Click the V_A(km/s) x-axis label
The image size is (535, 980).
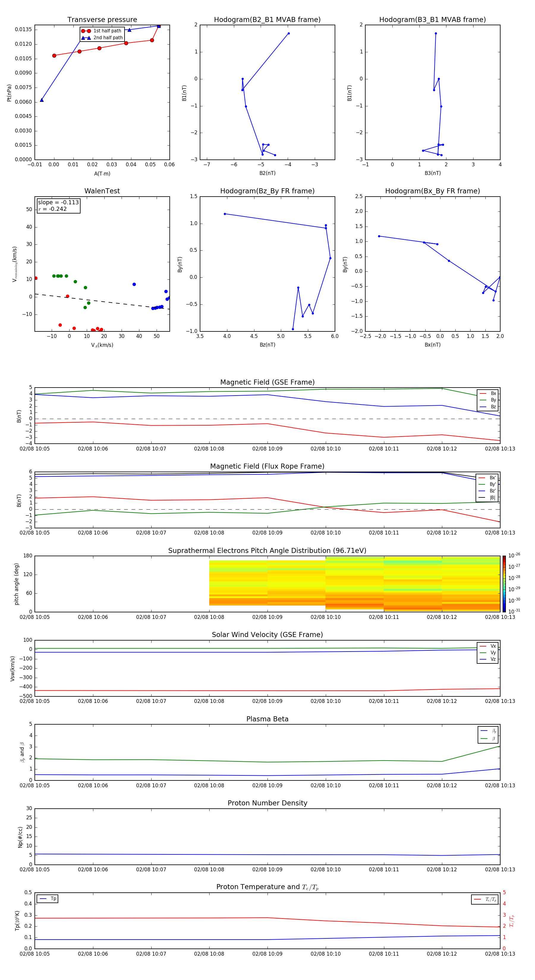pyautogui.click(x=102, y=345)
